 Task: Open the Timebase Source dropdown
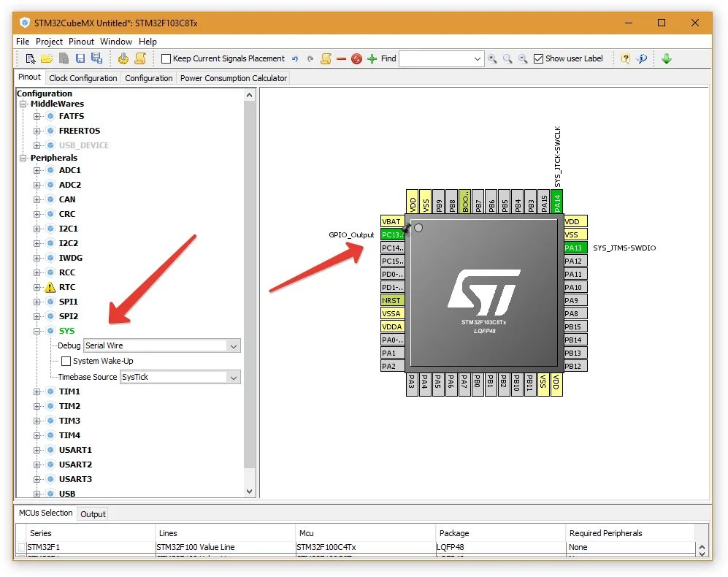[234, 378]
